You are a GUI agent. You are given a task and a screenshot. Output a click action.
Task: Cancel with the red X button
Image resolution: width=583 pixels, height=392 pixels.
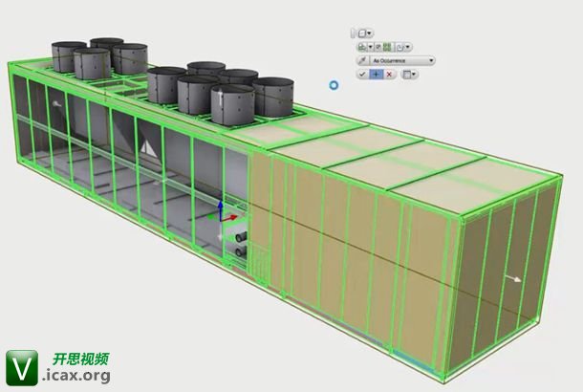[389, 74]
